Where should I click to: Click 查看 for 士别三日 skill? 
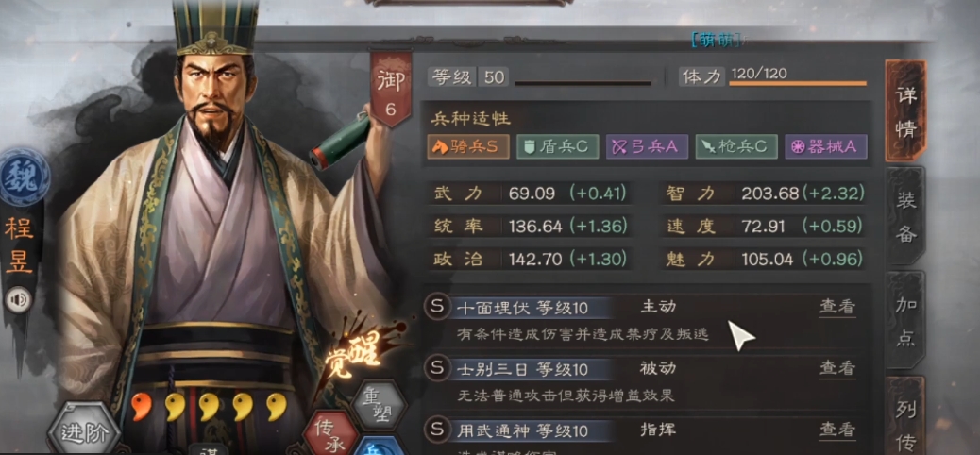coord(837,368)
